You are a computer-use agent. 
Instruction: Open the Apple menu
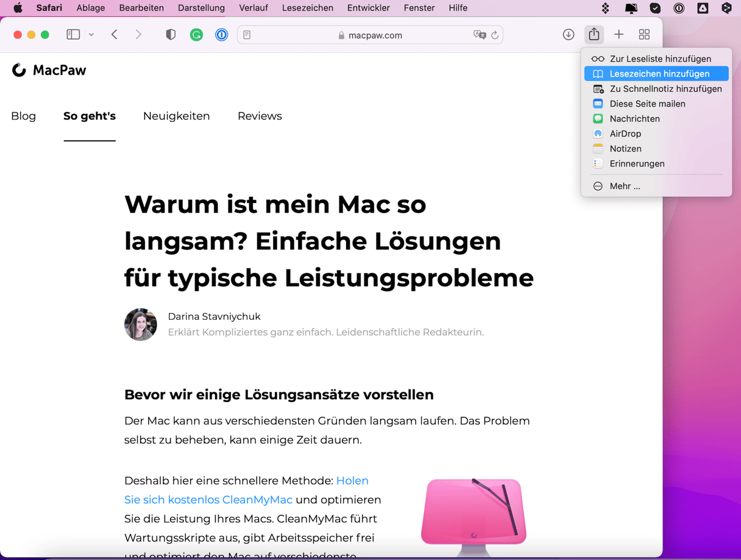[x=18, y=8]
